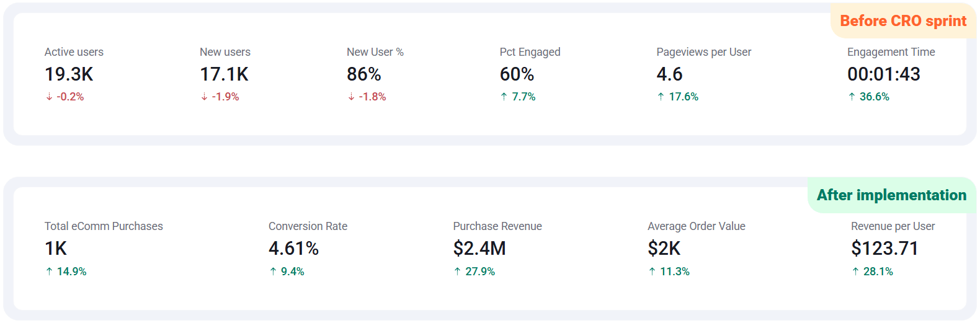Click the 9.4% change indicator
Viewport: 980px width, 323px height.
[x=293, y=272]
